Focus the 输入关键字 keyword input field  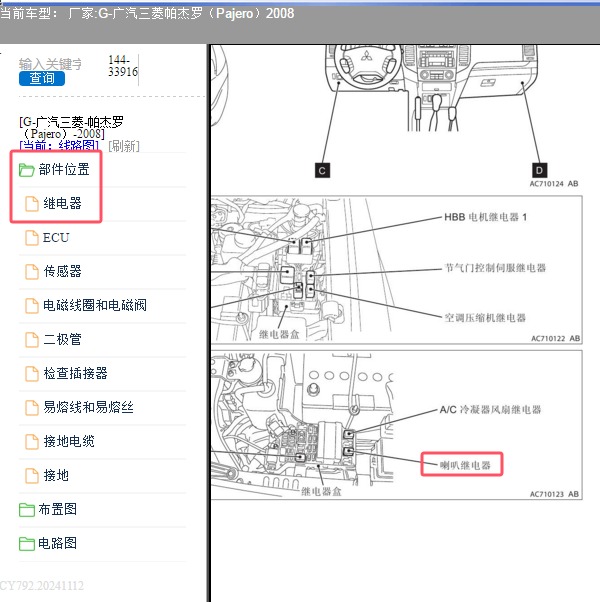(x=50, y=64)
